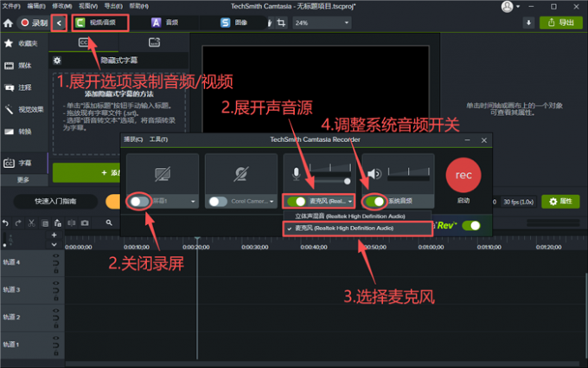The width and height of the screenshot is (588, 368).
Task: Toggle the screen recording switch
Action: point(139,201)
